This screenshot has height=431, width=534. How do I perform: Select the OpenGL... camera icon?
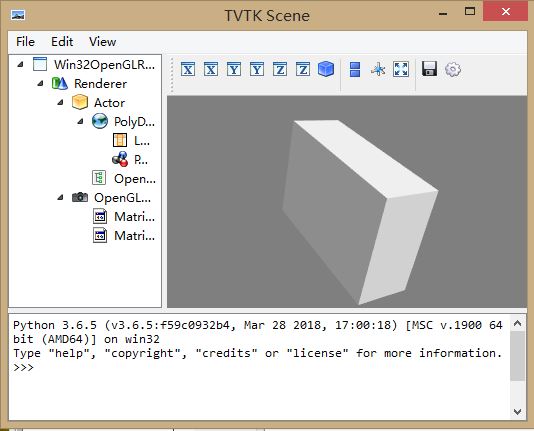click(x=80, y=197)
